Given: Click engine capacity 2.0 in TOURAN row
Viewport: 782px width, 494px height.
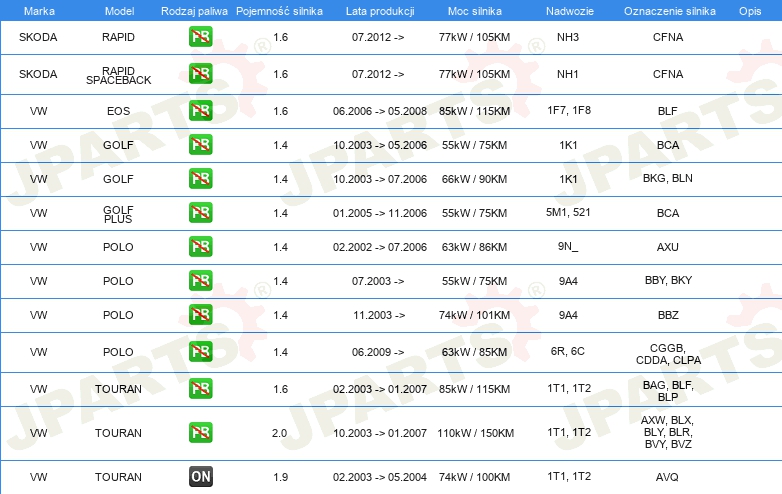Looking at the screenshot, I should (x=279, y=433).
